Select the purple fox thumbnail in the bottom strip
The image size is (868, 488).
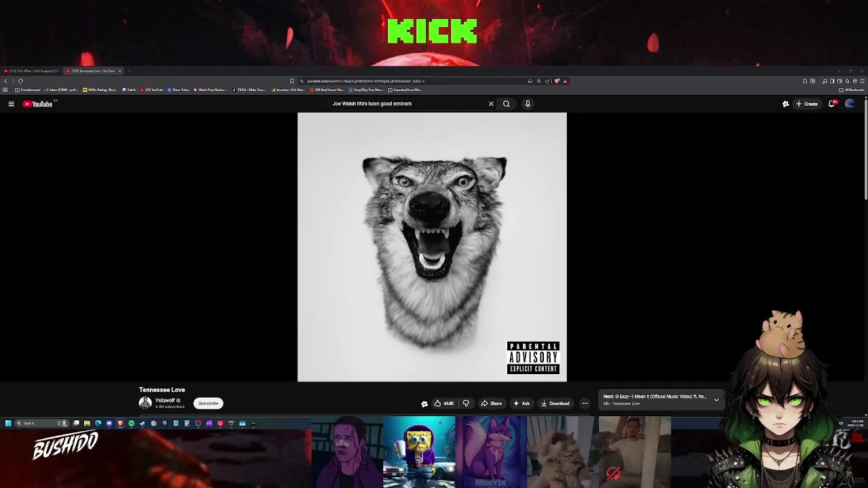point(491,452)
